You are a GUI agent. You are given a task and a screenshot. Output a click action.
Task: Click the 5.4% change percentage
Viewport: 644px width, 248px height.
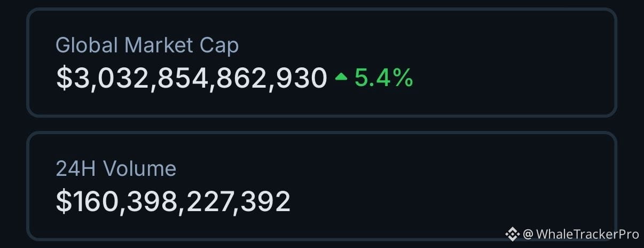384,78
